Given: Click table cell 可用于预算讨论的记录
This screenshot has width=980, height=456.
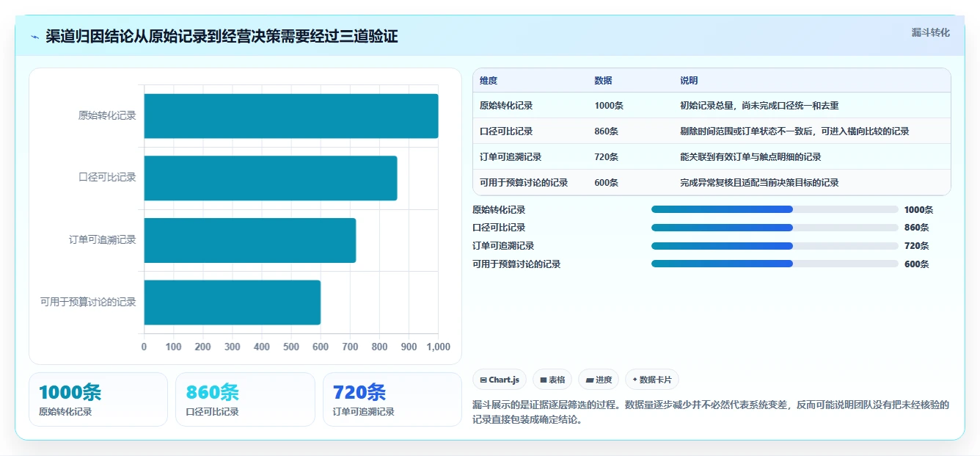Looking at the screenshot, I should coord(524,183).
